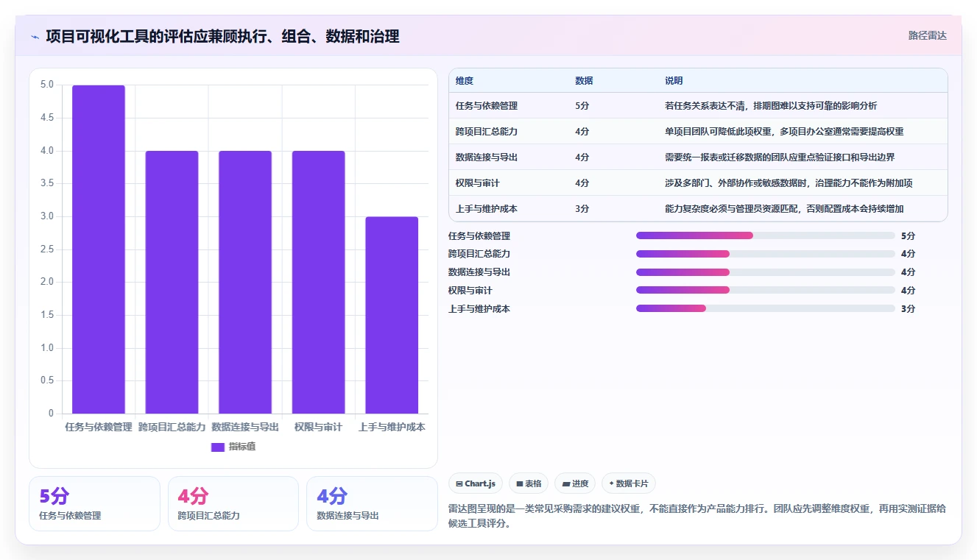Click the x-axis label 上手与维护成本
977x560 pixels.
tap(392, 427)
